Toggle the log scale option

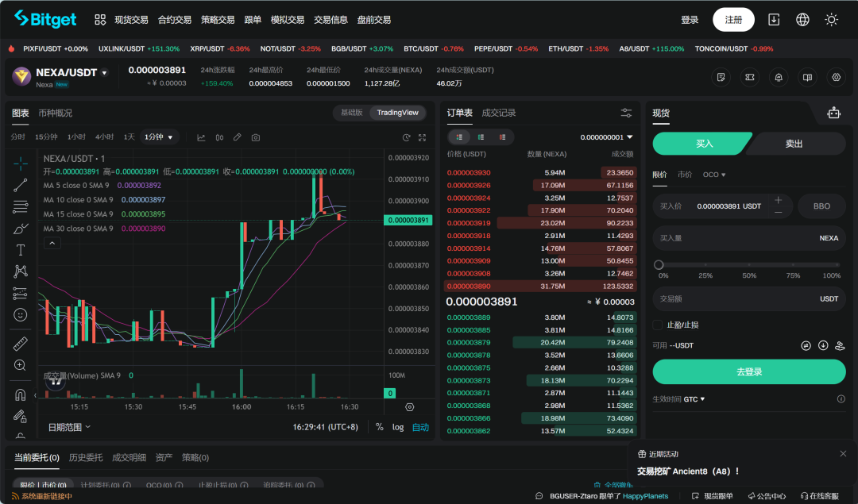tap(398, 428)
